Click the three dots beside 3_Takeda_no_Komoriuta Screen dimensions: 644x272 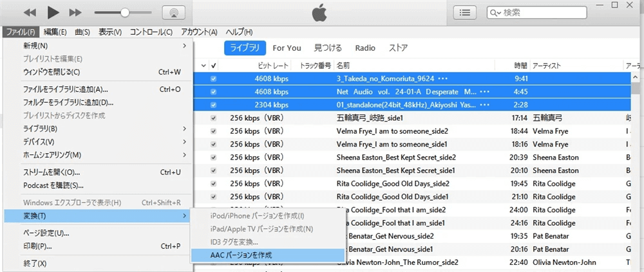tap(442, 78)
